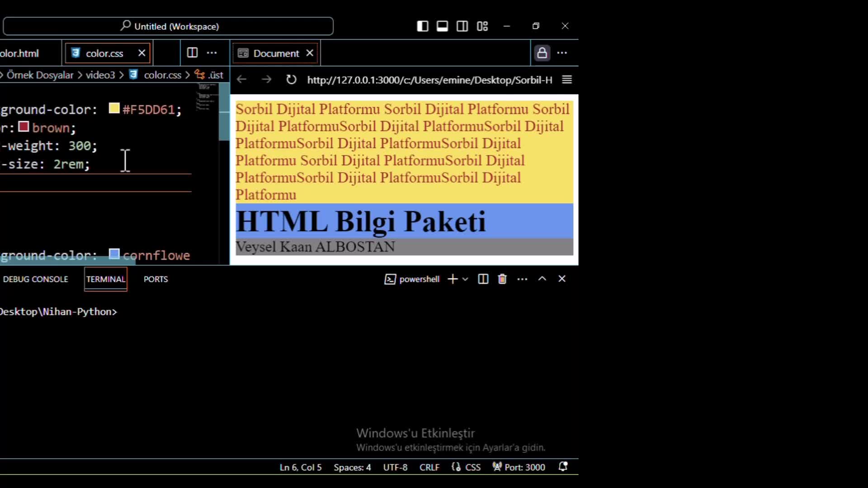
Task: Open video3 breadcrumb folder
Action: pyautogui.click(x=100, y=75)
